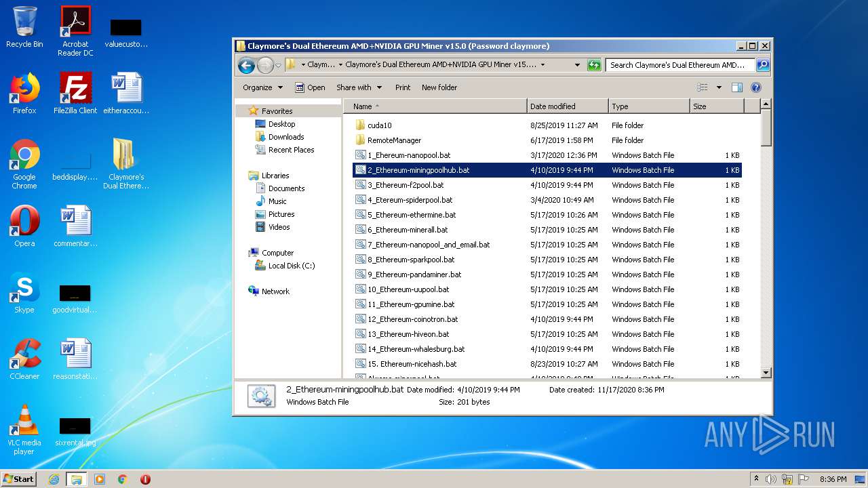Viewport: 868px width, 488px height.
Task: Click the Forward navigation arrow in Explorer
Action: [265, 65]
